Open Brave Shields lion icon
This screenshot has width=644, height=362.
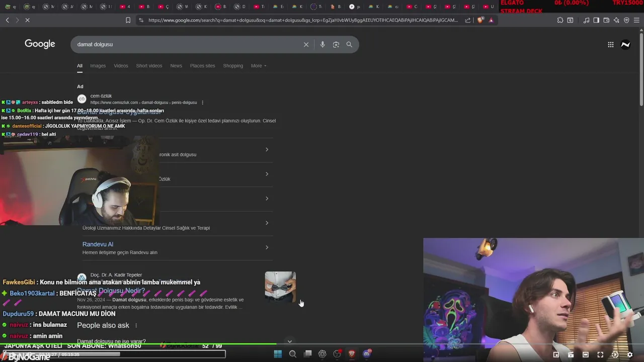[480, 20]
